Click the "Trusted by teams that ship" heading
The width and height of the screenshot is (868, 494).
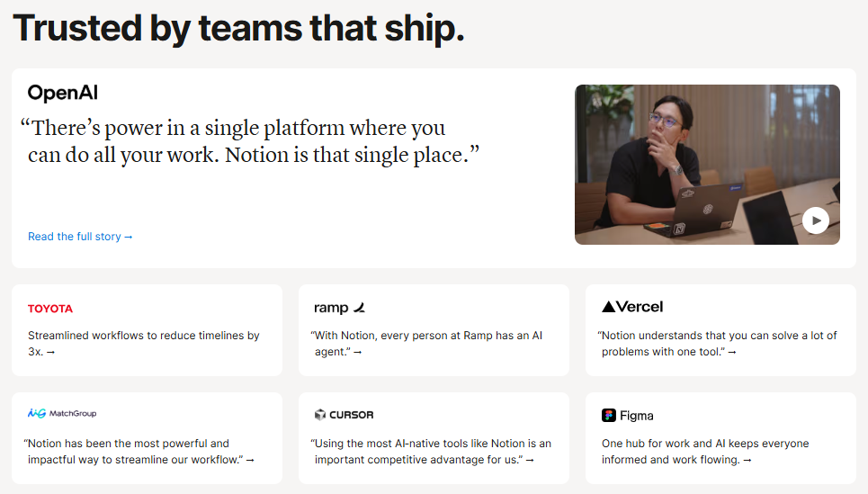238,29
